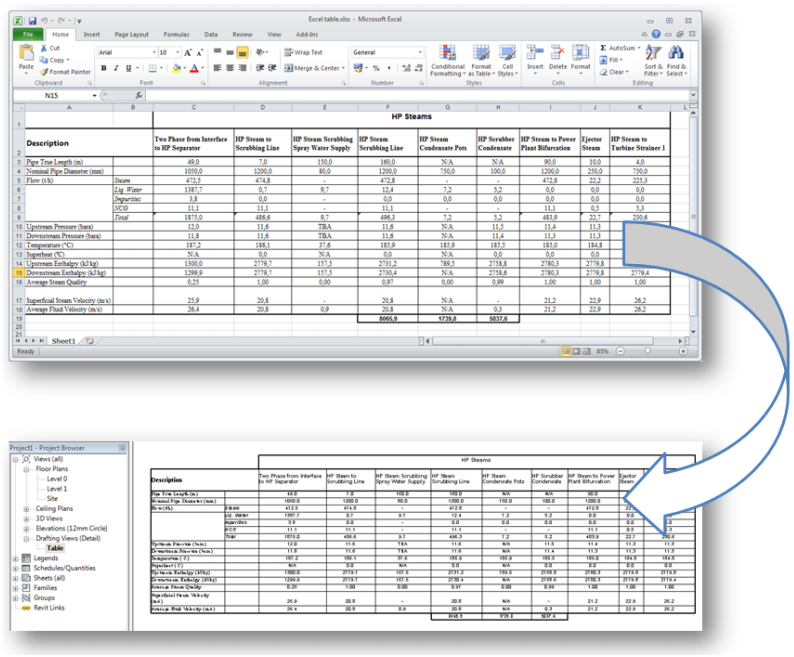794x657 pixels.
Task: Click the Name Box showing N15
Action: pos(55,95)
